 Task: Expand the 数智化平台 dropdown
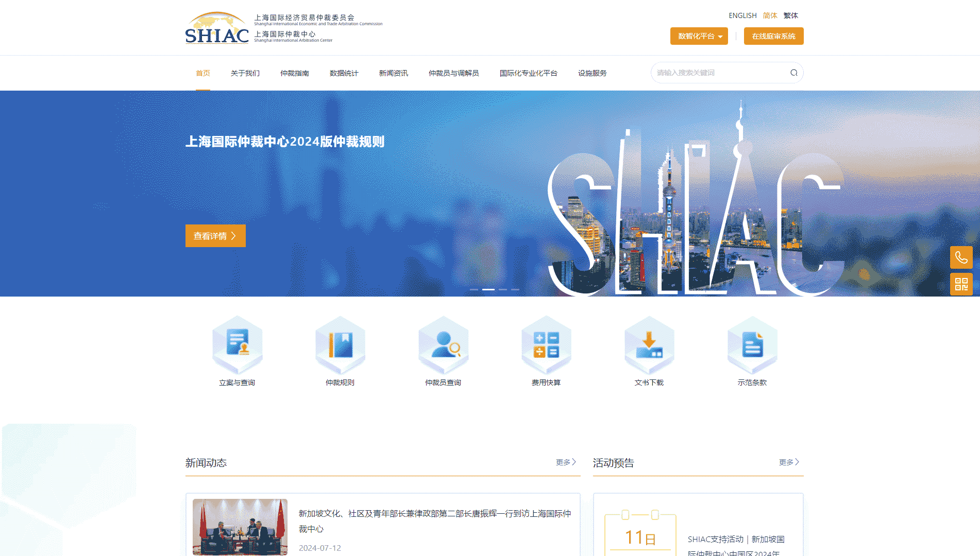(699, 36)
